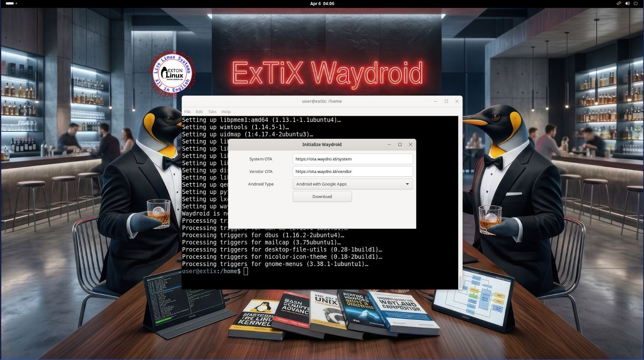Viewport: 644px width, 360px height.
Task: Expand the Android Type dropdown
Action: click(353, 184)
